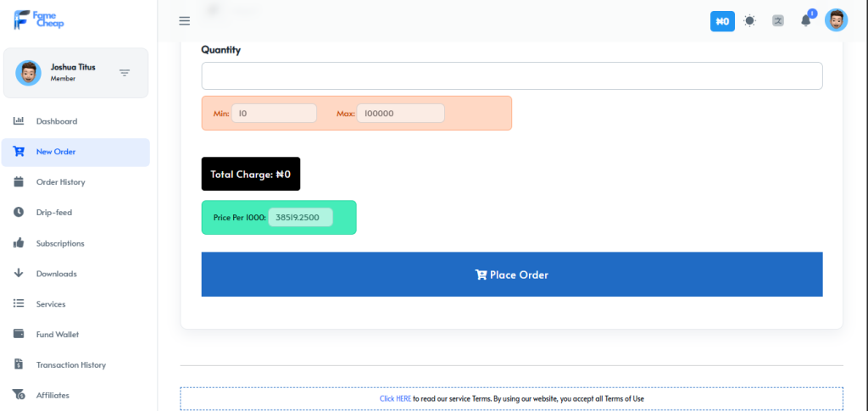Click the Price Per 1000: label
The height and width of the screenshot is (411, 868).
240,218
